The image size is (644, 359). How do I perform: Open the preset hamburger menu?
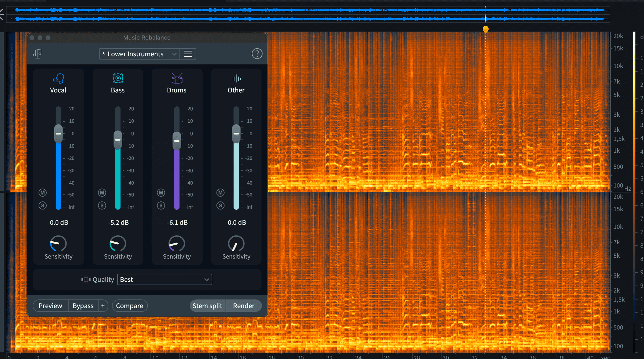pyautogui.click(x=188, y=54)
